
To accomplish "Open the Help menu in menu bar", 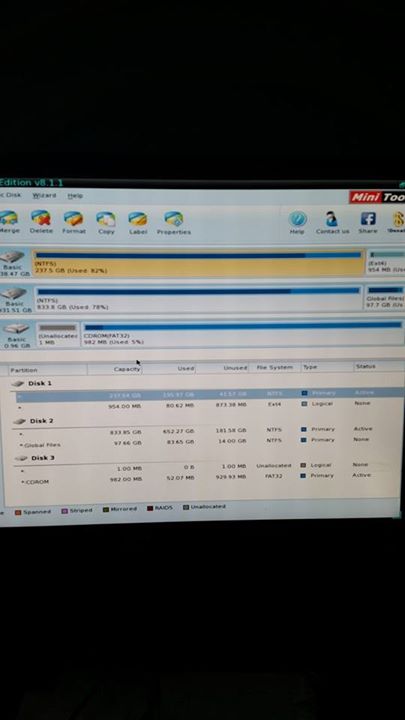I will (75, 196).
